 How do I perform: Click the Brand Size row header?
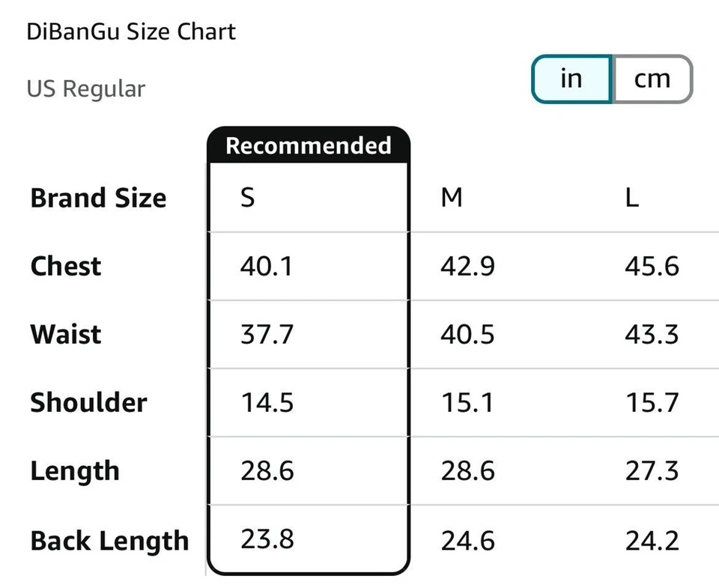pos(98,198)
